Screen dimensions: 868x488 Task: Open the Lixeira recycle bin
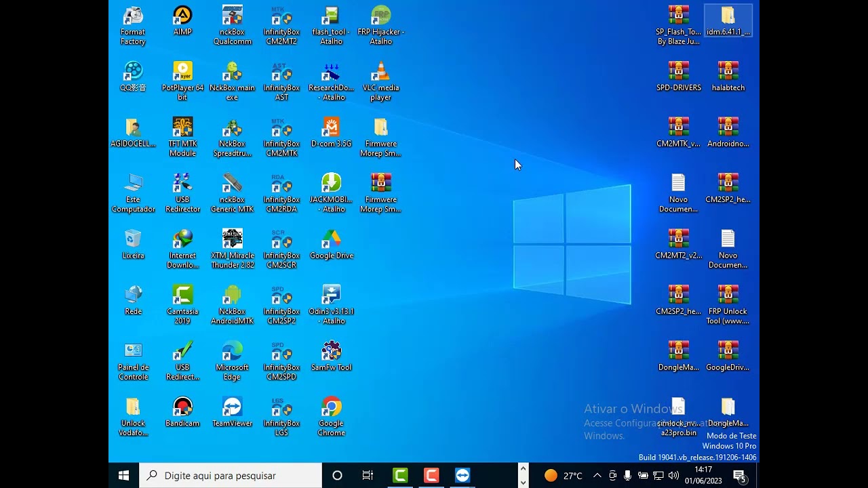click(x=133, y=245)
